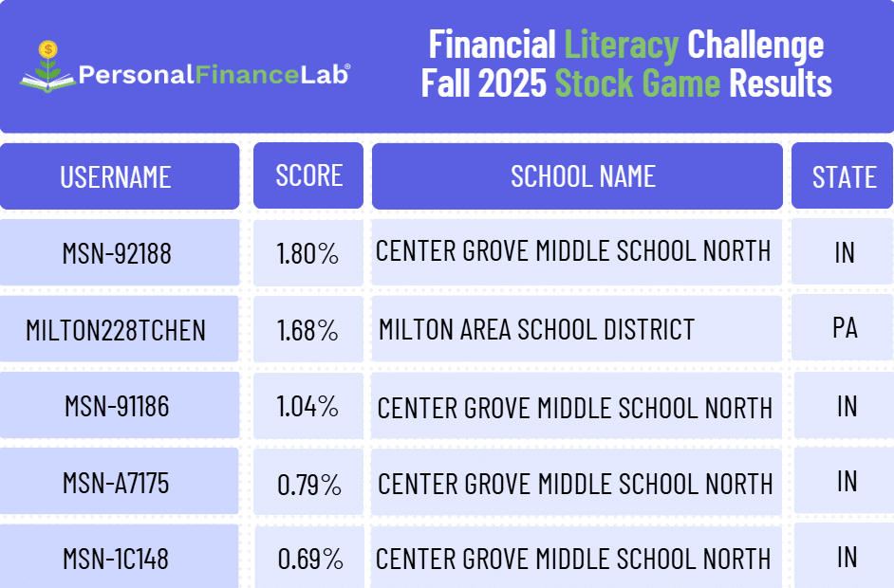Click the 1.80% score cell

(x=307, y=253)
